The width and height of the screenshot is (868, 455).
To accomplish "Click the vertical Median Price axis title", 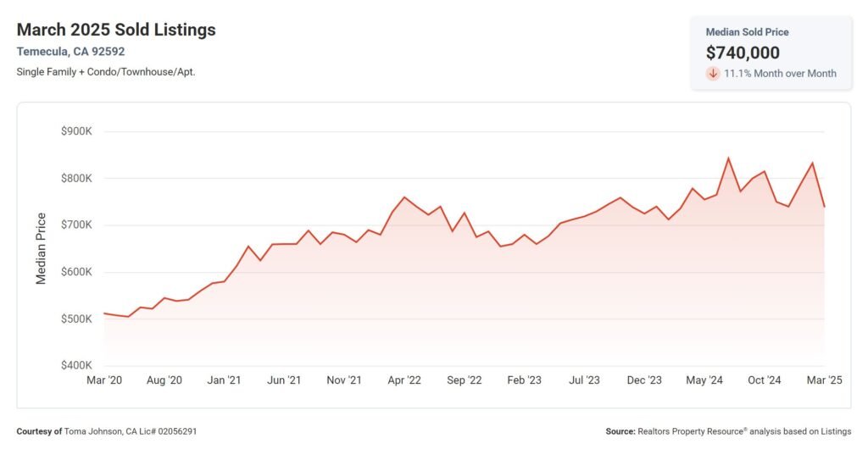I will pos(41,248).
